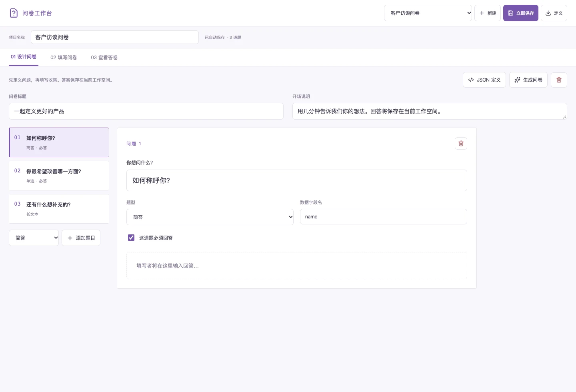The image size is (576, 392).
Task: Switch to the 01 设计问卷 tab
Action: (24, 57)
